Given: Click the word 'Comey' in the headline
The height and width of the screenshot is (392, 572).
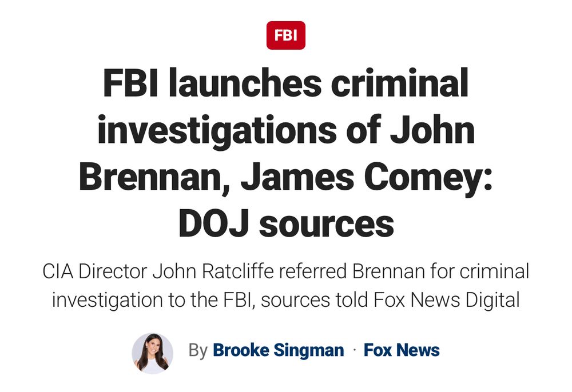Looking at the screenshot, I should (x=423, y=178).
